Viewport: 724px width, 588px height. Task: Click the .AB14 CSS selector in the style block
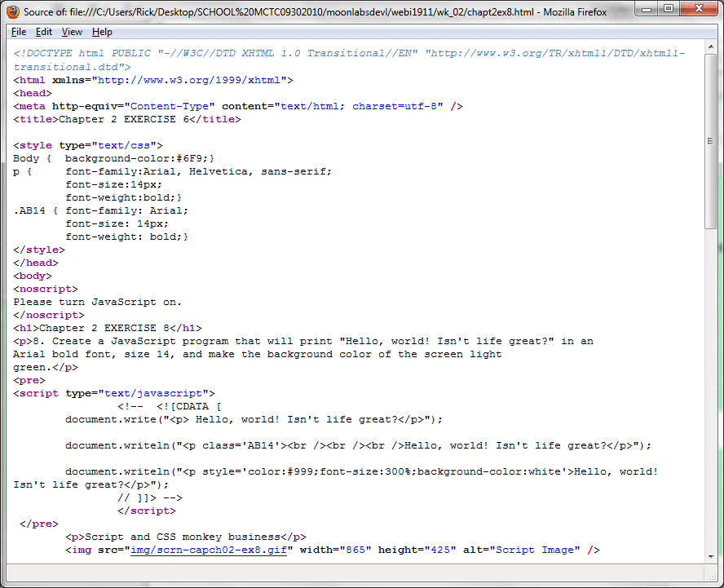pyautogui.click(x=29, y=210)
